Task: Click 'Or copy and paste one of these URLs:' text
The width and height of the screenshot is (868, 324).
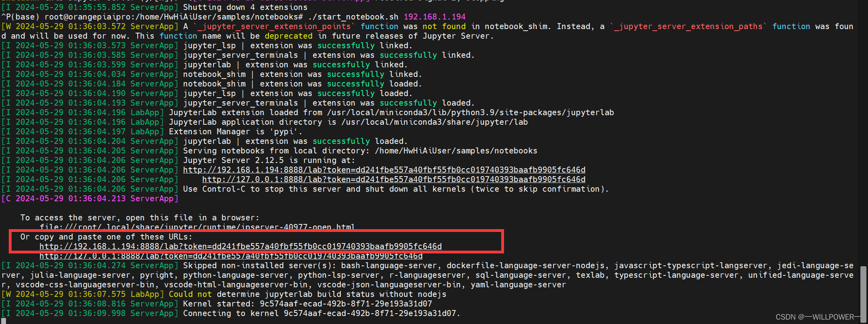Action: pyautogui.click(x=106, y=237)
